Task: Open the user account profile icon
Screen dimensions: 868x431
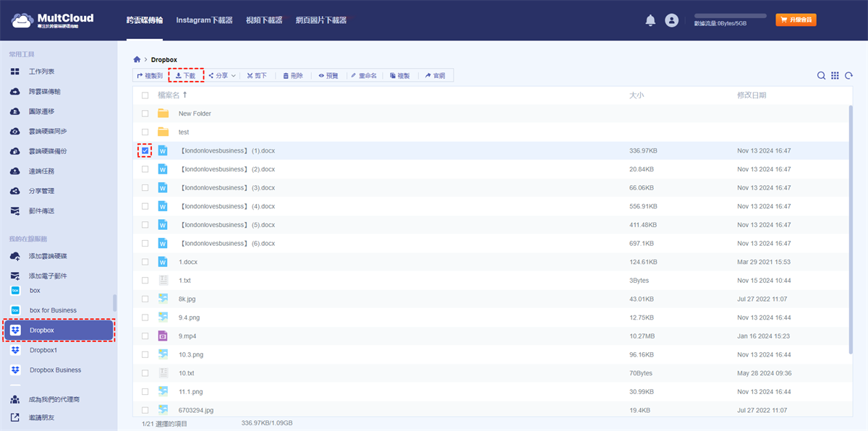Action: 672,20
